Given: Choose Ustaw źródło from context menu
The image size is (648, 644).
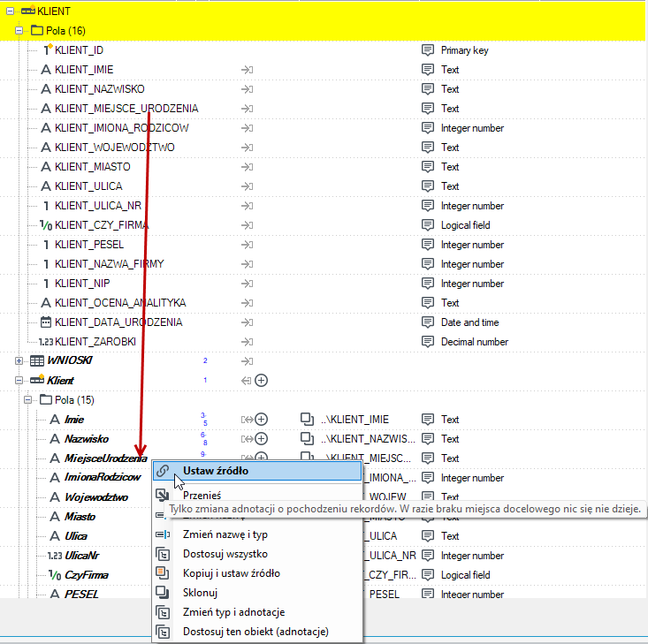Looking at the screenshot, I should point(257,471).
